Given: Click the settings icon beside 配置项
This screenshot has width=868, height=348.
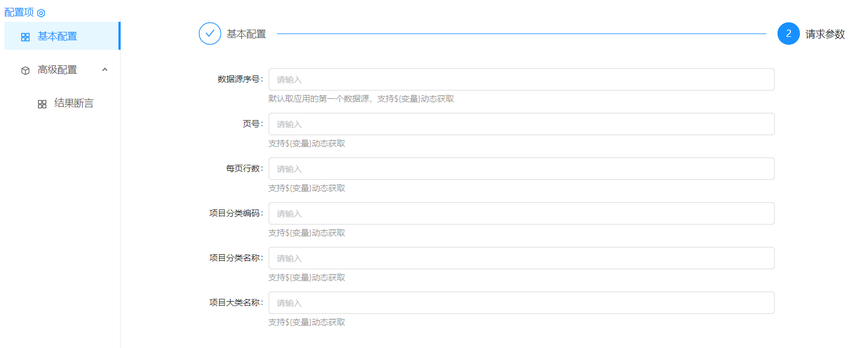Looking at the screenshot, I should pyautogui.click(x=41, y=13).
